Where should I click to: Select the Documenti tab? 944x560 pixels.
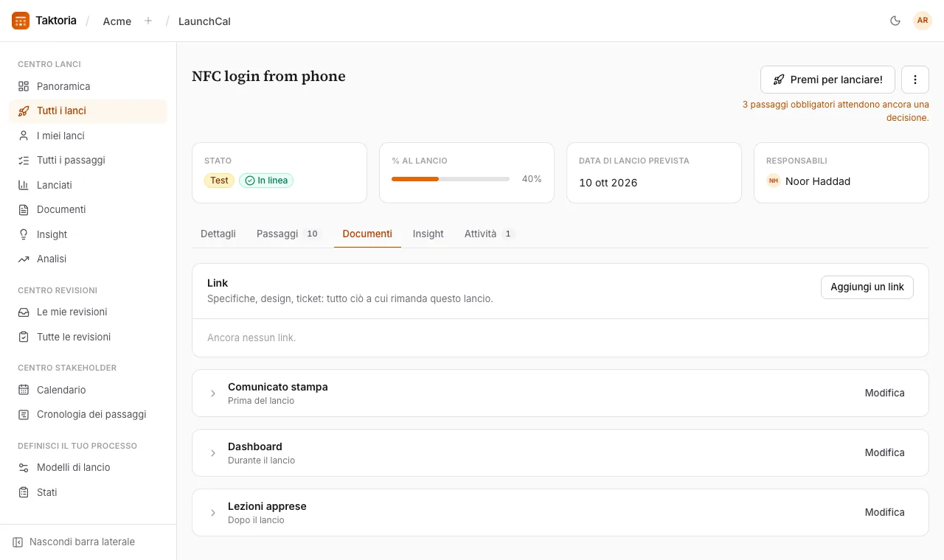point(367,234)
